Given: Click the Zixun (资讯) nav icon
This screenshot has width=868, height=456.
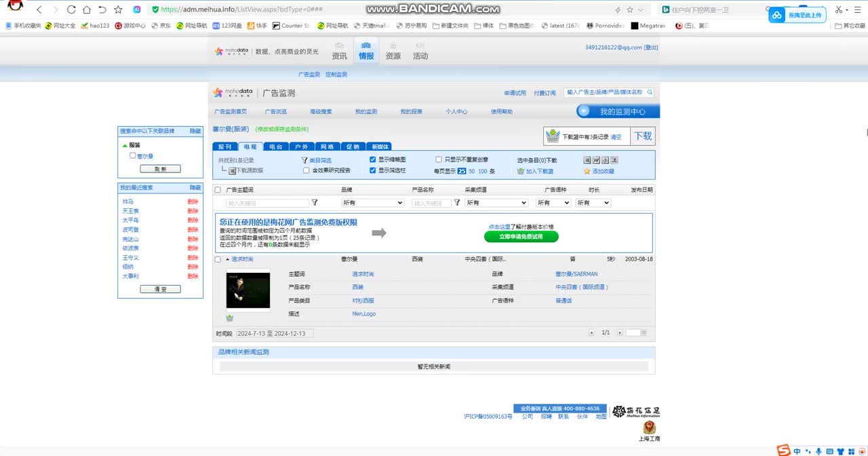Looking at the screenshot, I should 339,51.
